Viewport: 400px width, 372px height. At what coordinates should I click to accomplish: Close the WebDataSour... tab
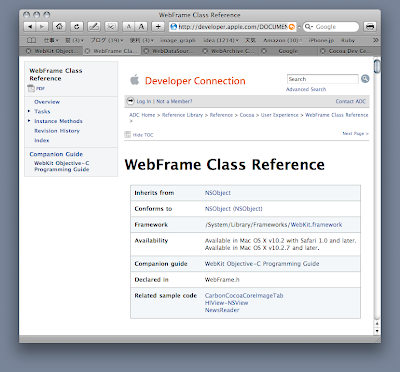click(x=146, y=51)
